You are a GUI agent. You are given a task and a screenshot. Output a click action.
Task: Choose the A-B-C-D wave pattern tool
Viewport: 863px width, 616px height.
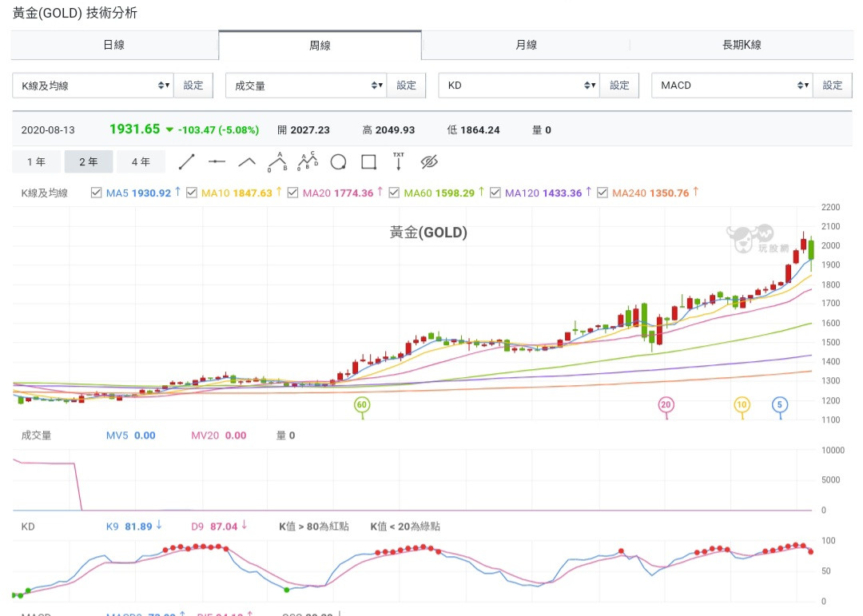coord(308,162)
